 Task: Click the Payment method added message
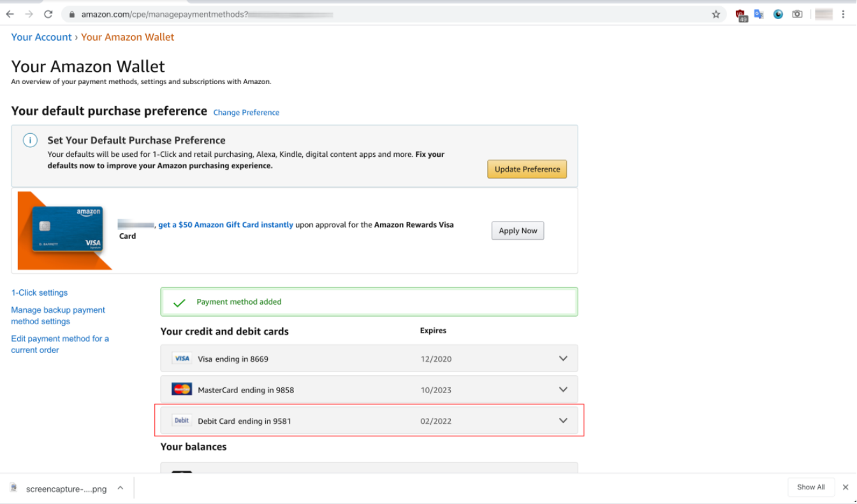click(239, 302)
